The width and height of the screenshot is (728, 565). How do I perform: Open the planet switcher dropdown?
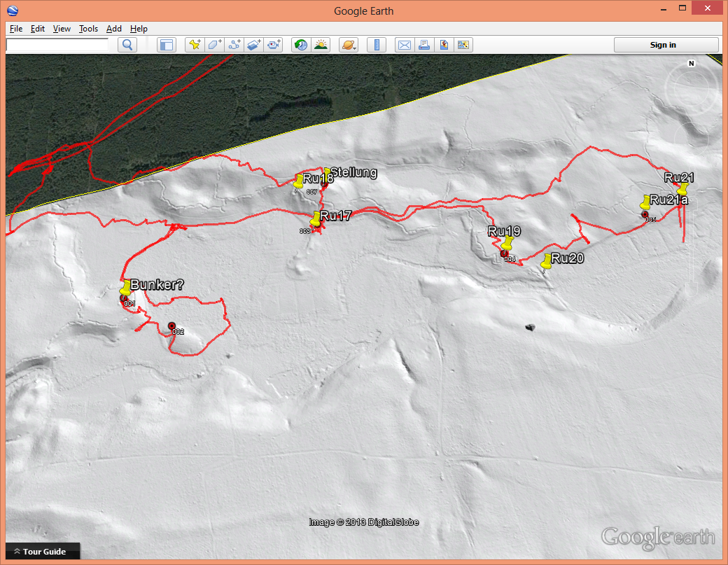(x=348, y=45)
